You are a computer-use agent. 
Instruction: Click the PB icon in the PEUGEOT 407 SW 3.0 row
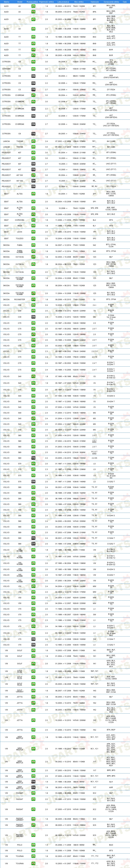(x=33, y=175)
